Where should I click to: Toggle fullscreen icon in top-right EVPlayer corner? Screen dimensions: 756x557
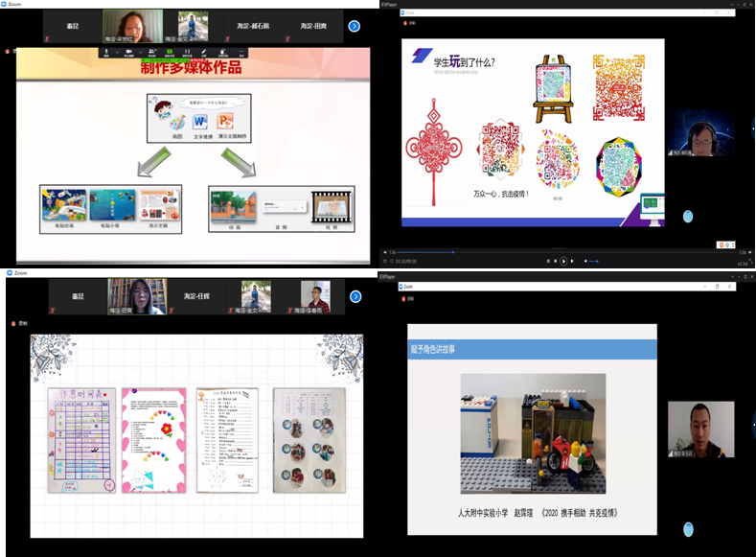(x=749, y=261)
